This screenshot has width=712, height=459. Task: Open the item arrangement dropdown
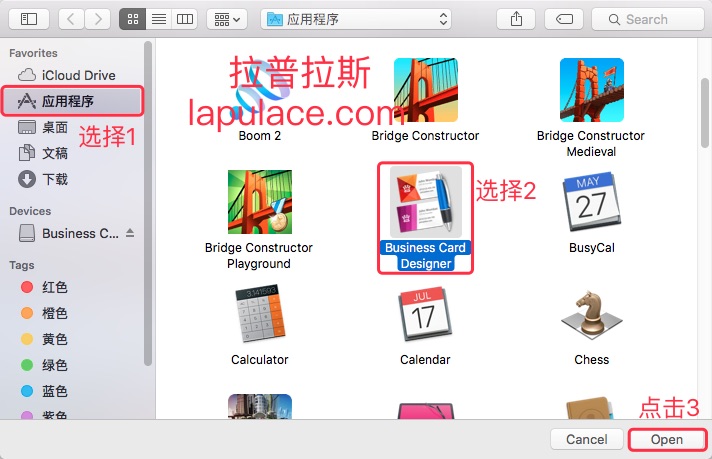coord(227,19)
